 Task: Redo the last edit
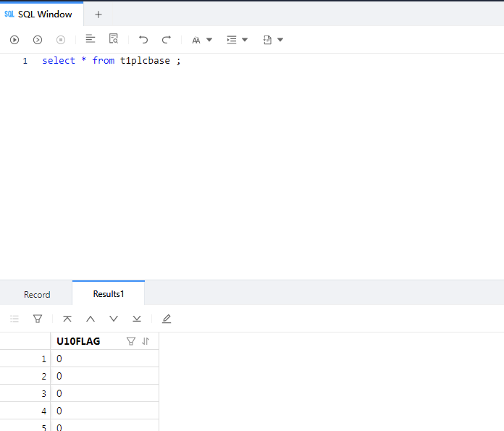click(167, 40)
